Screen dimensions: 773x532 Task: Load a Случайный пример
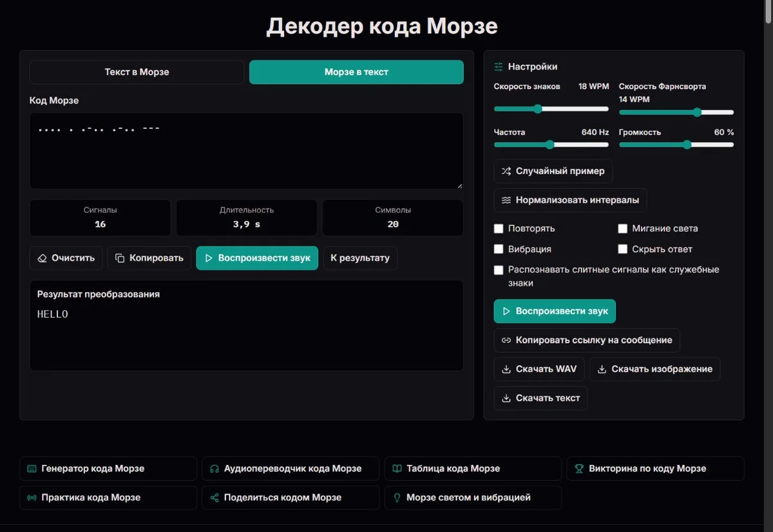tap(553, 171)
